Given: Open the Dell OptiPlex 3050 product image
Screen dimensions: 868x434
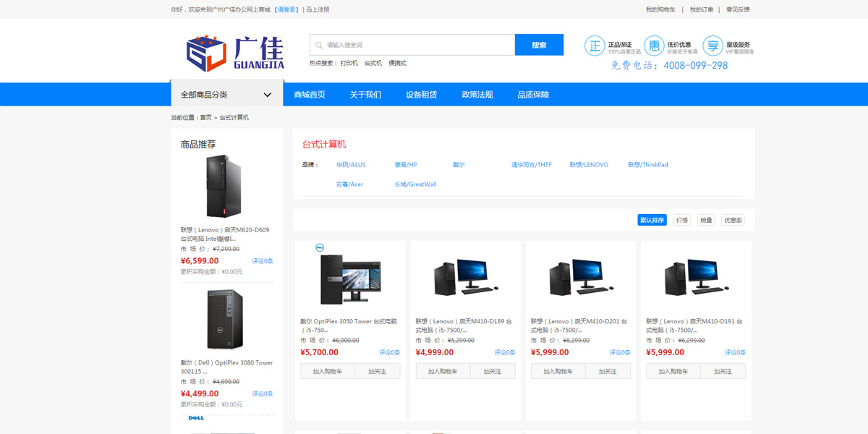Looking at the screenshot, I should (x=350, y=279).
